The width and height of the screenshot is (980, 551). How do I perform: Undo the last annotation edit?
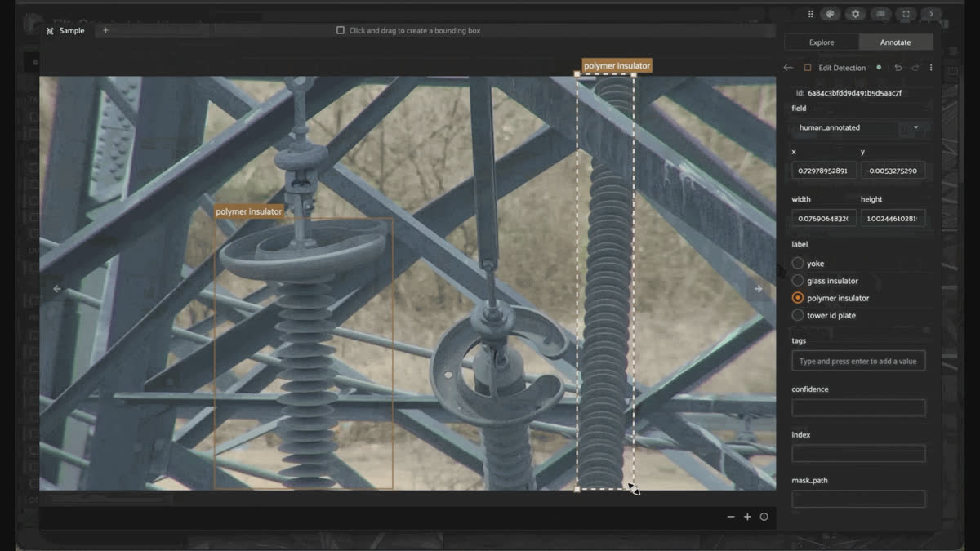898,68
